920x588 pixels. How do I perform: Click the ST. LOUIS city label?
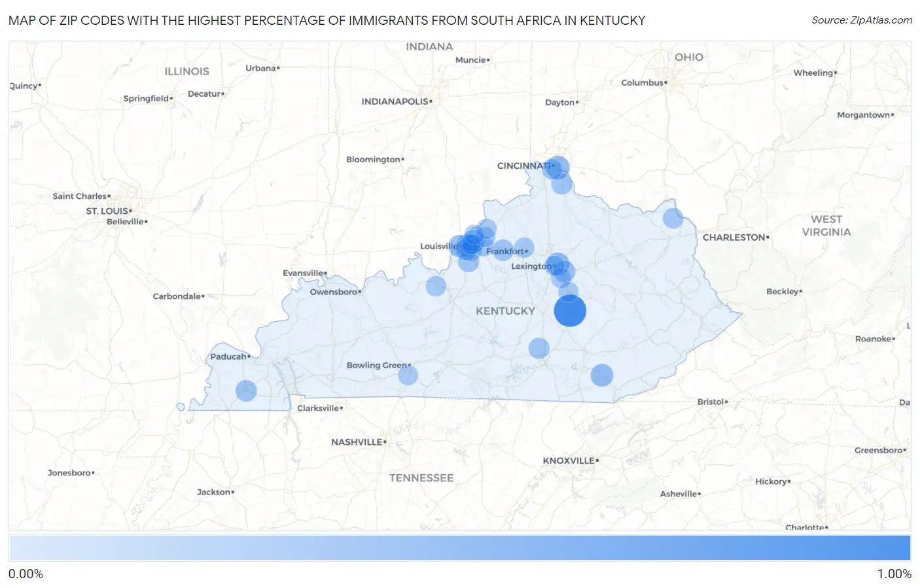click(x=107, y=211)
